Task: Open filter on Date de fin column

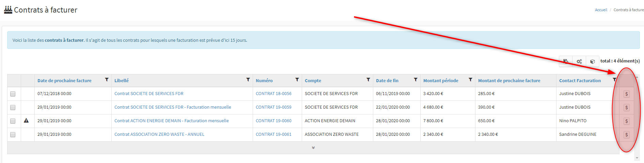Action: pos(415,80)
